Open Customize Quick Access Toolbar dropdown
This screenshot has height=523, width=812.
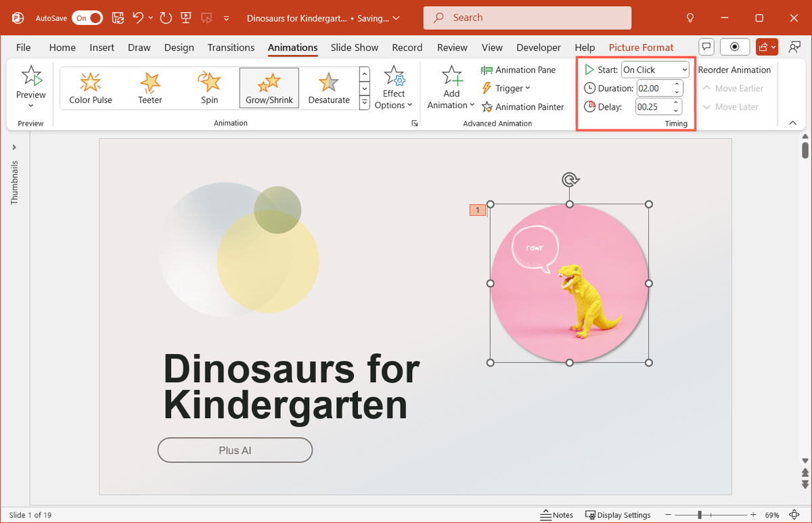pyautogui.click(x=227, y=18)
